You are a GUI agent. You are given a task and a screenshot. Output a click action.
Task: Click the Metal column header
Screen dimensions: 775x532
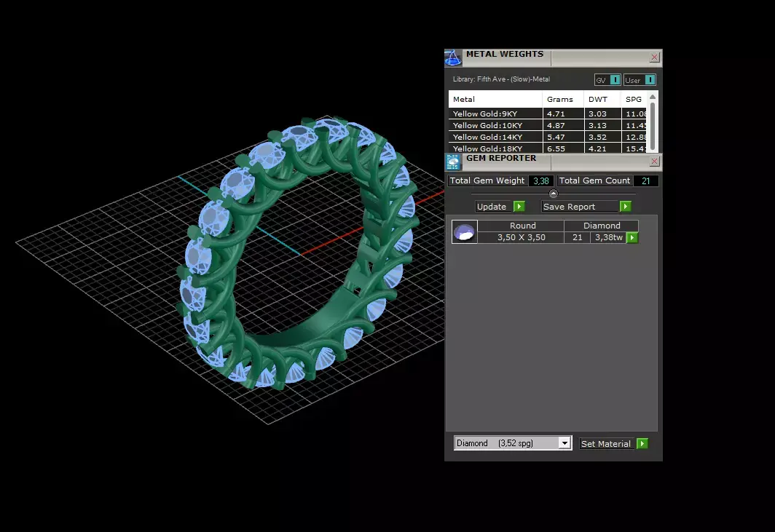(495, 99)
